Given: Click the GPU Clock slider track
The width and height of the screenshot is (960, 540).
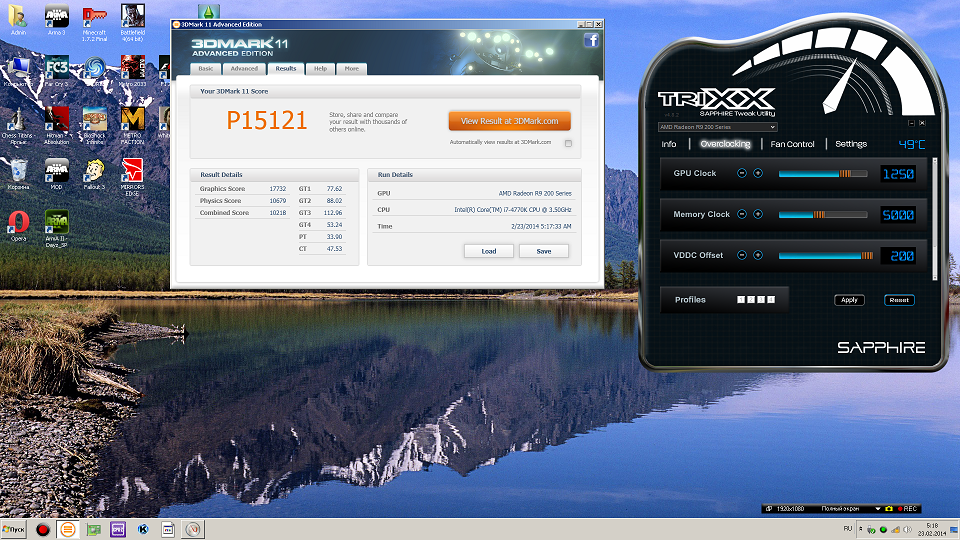Looking at the screenshot, I should 823,174.
